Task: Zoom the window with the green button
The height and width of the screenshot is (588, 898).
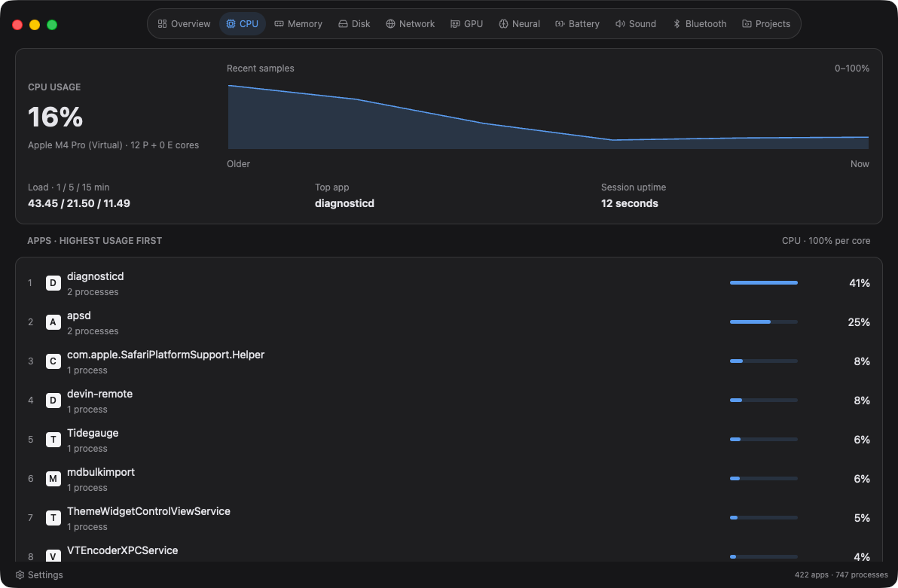Action: (x=51, y=25)
